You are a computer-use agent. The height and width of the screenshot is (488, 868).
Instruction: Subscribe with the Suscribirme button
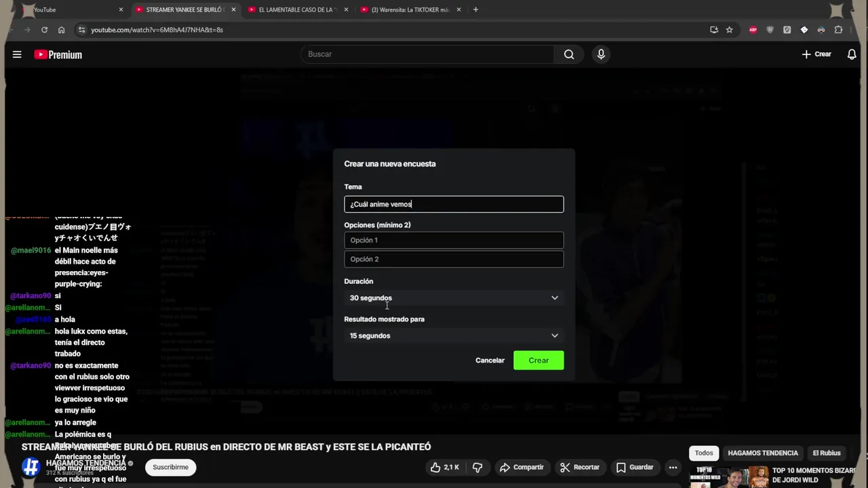coord(170,467)
